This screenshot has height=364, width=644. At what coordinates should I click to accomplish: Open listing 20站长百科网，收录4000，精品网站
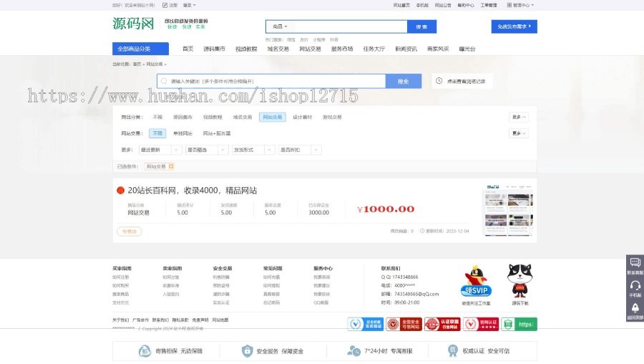point(192,191)
